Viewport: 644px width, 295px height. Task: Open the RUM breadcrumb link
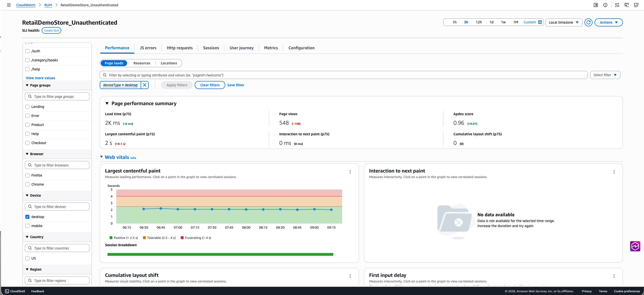click(x=48, y=5)
